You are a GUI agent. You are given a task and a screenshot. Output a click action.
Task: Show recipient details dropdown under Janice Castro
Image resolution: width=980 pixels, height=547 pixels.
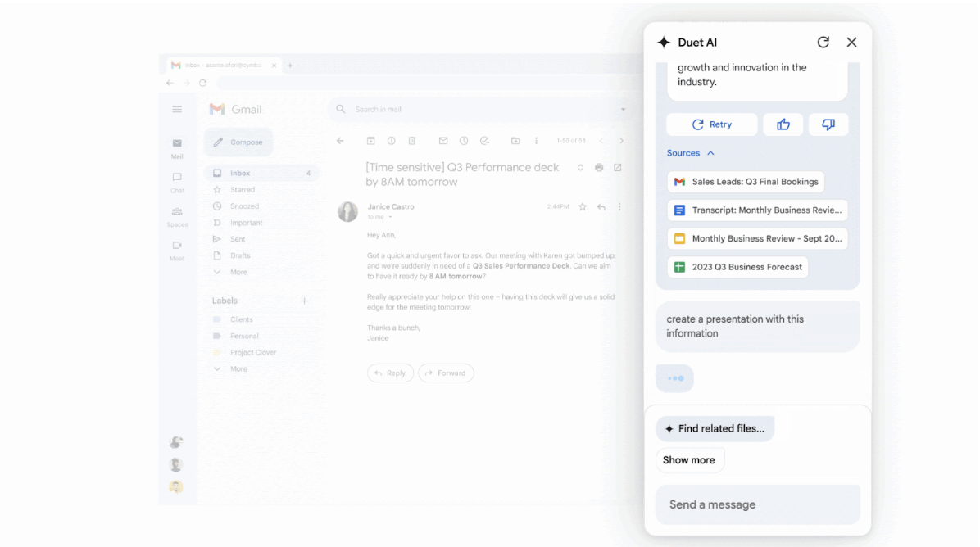390,217
